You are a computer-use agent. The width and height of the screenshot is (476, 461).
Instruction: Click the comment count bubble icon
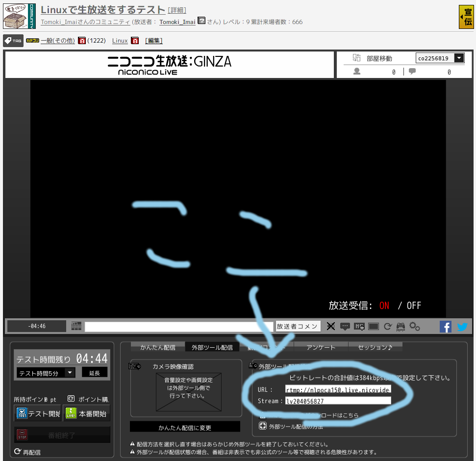tap(412, 72)
